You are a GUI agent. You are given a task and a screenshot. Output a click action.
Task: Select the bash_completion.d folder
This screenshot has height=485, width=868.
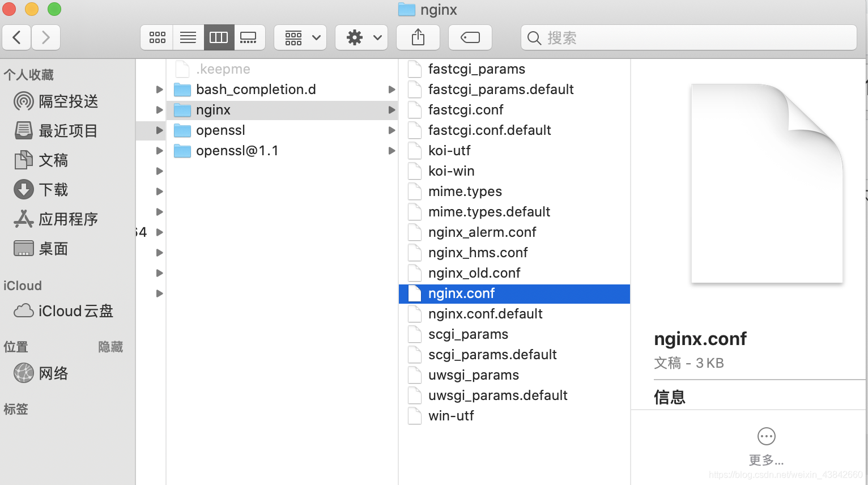282,90
